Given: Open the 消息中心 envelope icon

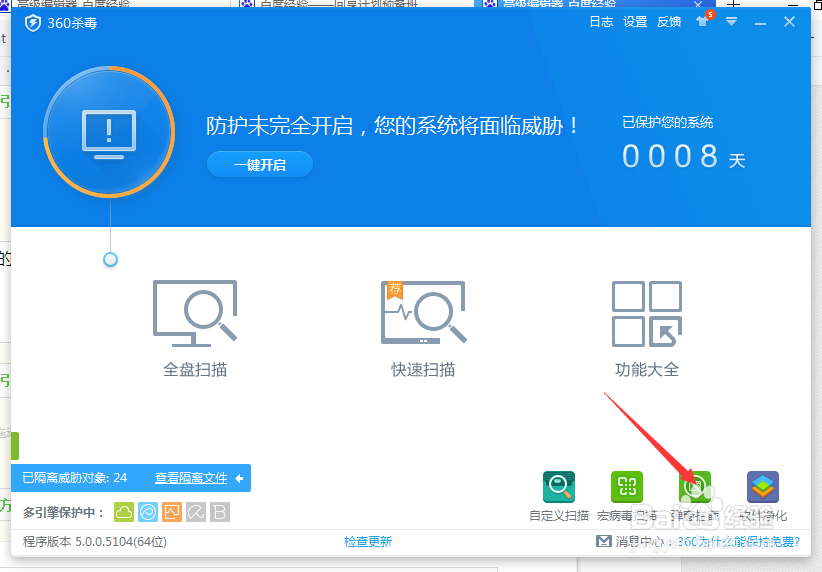Looking at the screenshot, I should click(604, 541).
